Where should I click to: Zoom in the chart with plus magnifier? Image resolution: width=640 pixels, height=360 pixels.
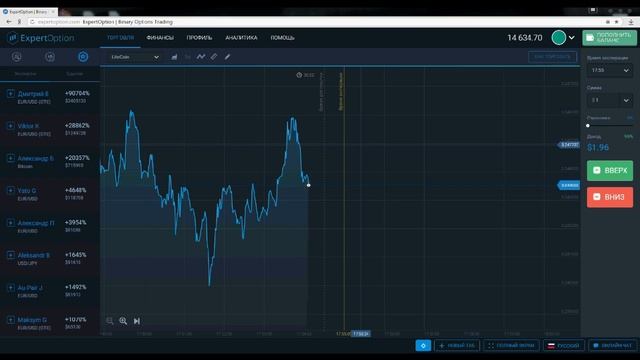click(x=123, y=321)
